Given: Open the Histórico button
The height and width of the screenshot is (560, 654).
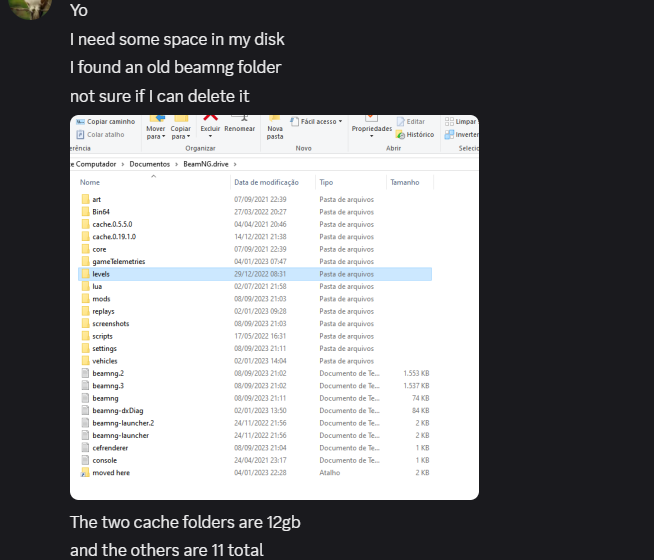Looking at the screenshot, I should (415, 134).
